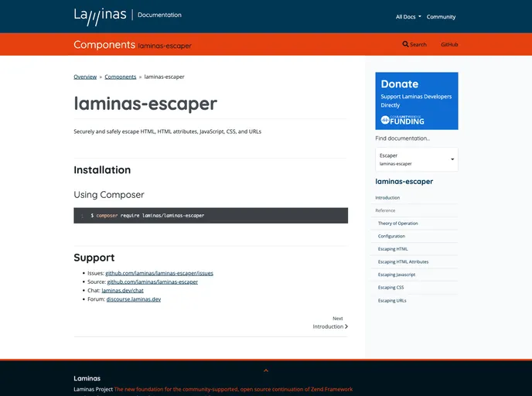The image size is (532, 396).
Task: Open the All Docs dropdown menu
Action: pos(408,16)
